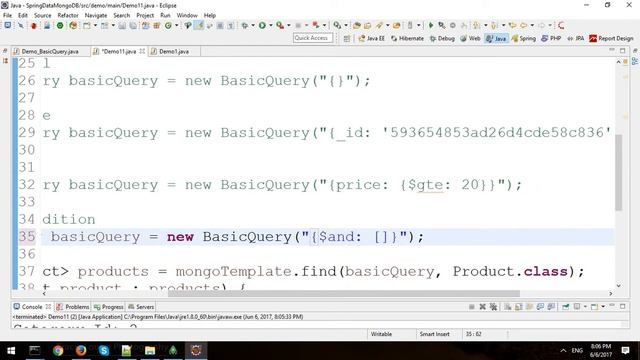Open Firefox from the taskbar
The height and width of the screenshot is (360, 640).
(81, 350)
